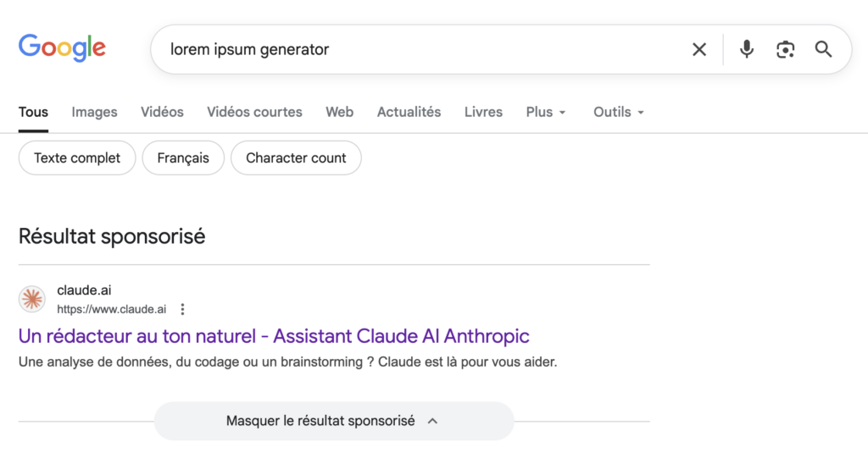The image size is (868, 453).
Task: Open Google Lens image search camera icon
Action: (785, 49)
